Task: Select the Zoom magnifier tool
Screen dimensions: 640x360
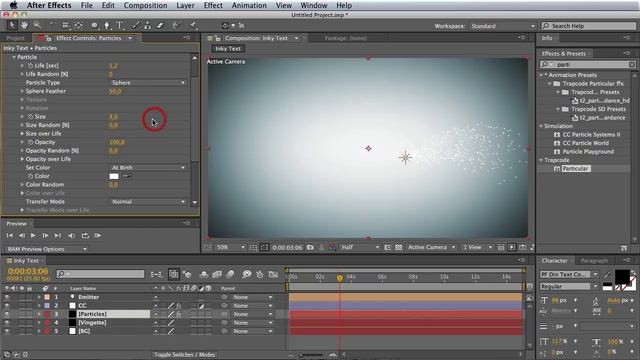Action: tap(37, 25)
